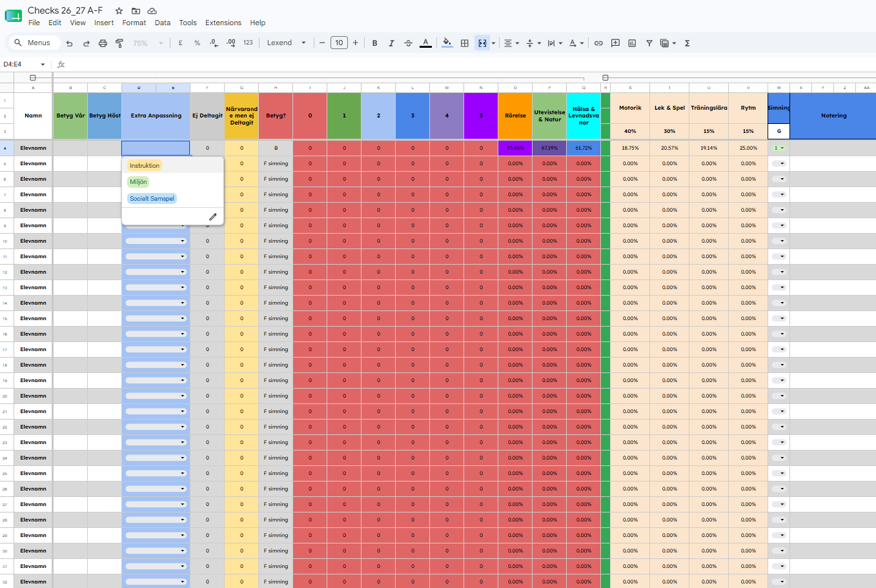Expand the name box dropdown arrow
876x588 pixels.
pos(43,65)
